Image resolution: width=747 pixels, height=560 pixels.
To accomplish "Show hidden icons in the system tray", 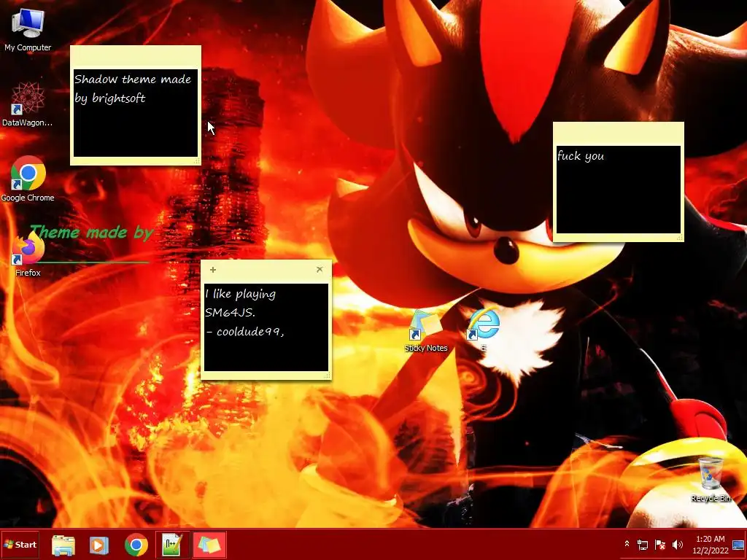I will [x=627, y=544].
